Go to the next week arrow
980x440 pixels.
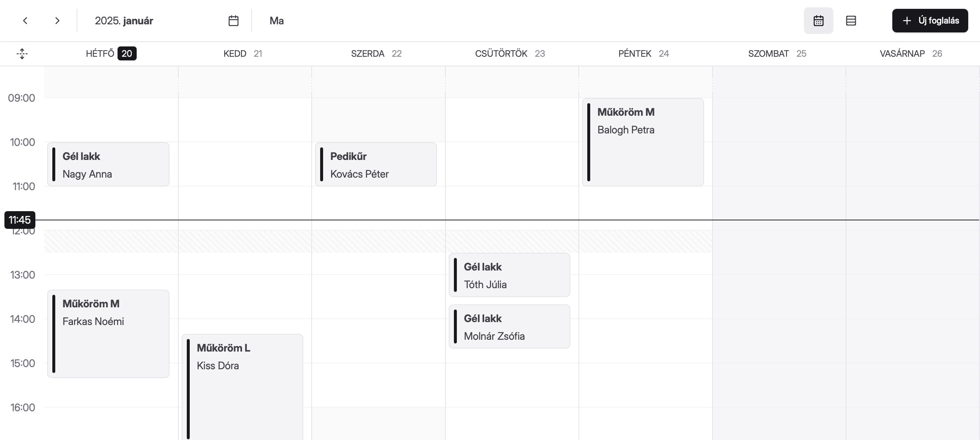[x=57, y=21]
